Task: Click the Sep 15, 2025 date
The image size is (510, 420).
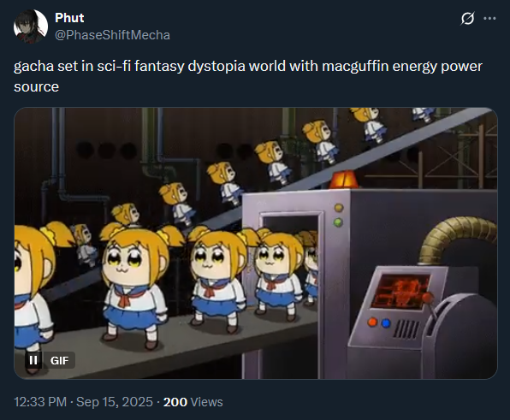Action: point(115,402)
